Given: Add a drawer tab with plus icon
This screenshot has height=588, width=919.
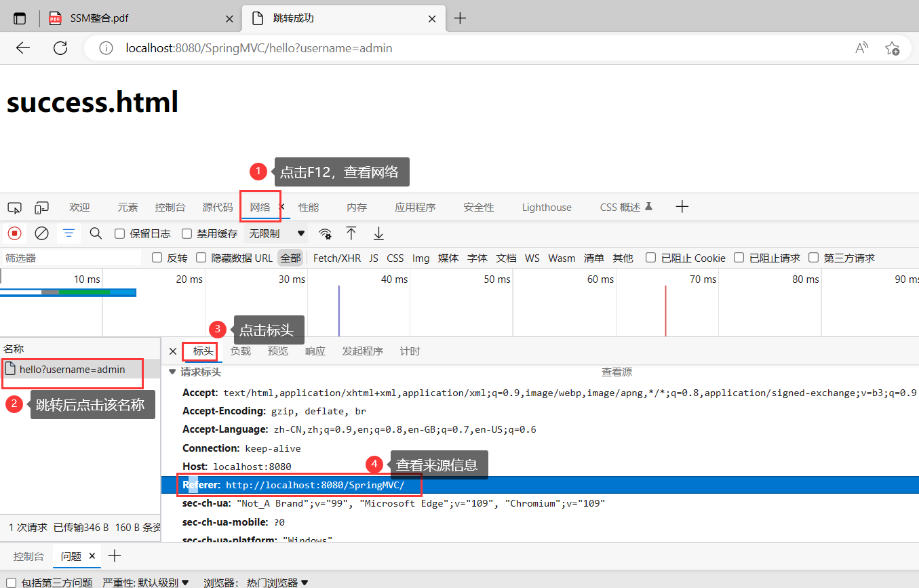Looking at the screenshot, I should coord(115,556).
